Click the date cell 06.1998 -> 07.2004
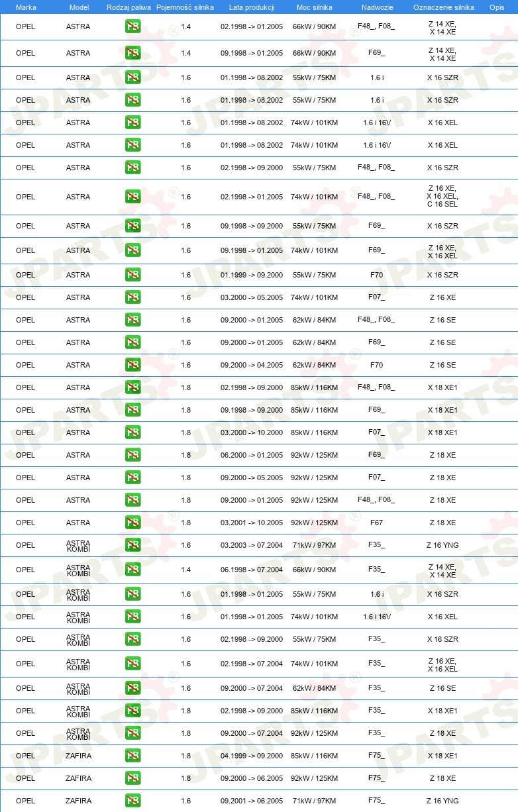Viewport: 518px width, 812px height. pyautogui.click(x=252, y=570)
